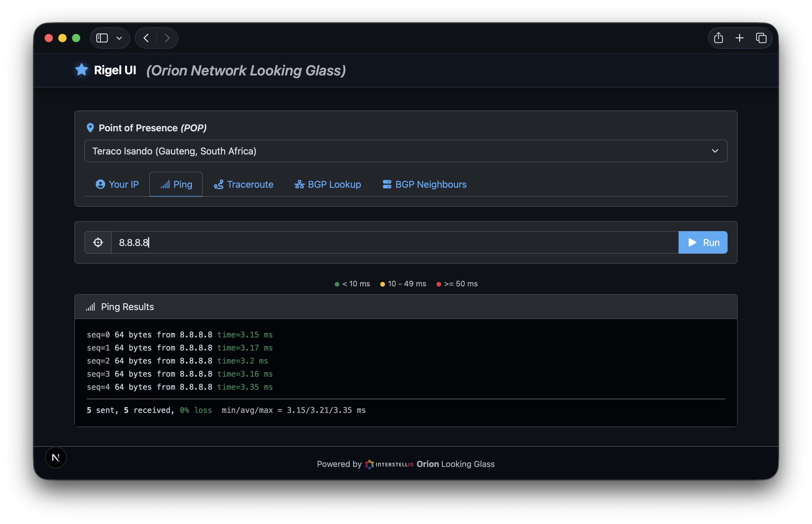Open the sidebar options chevron
This screenshot has width=812, height=524.
click(119, 38)
